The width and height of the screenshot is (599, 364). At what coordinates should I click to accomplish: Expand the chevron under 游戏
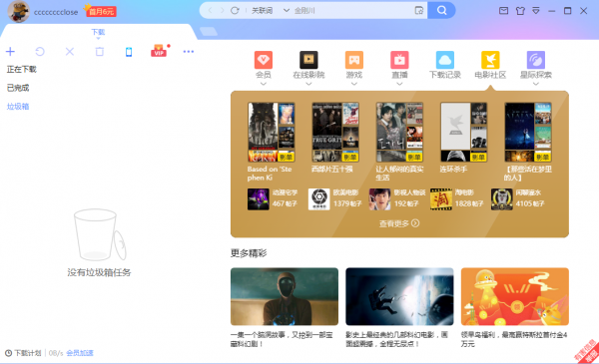pyautogui.click(x=354, y=84)
